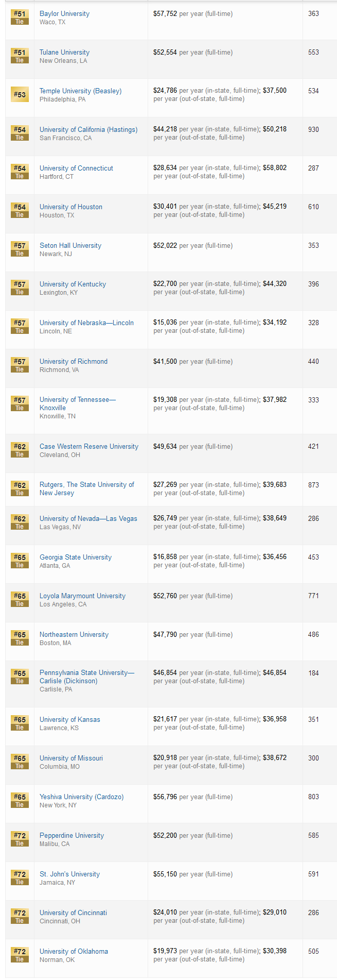This screenshot has height=980, width=337.
Task: Go to University of Richmond page
Action: click(x=74, y=361)
